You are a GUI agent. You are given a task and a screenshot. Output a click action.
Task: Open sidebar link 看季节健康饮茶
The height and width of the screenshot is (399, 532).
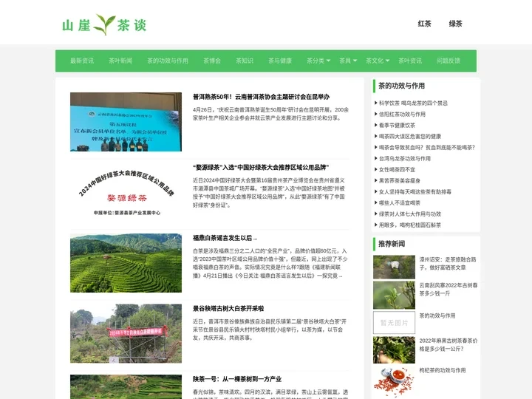pos(397,125)
